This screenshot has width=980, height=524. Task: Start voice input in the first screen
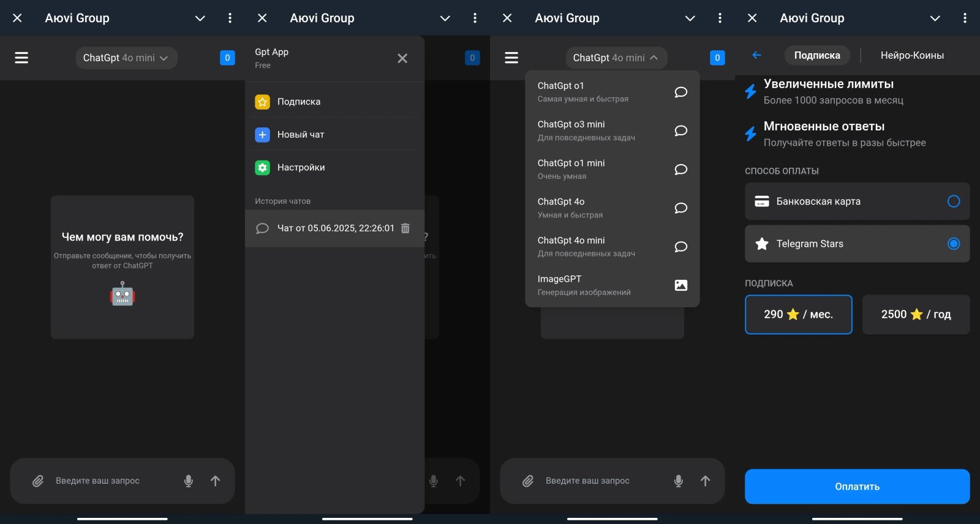click(x=189, y=481)
